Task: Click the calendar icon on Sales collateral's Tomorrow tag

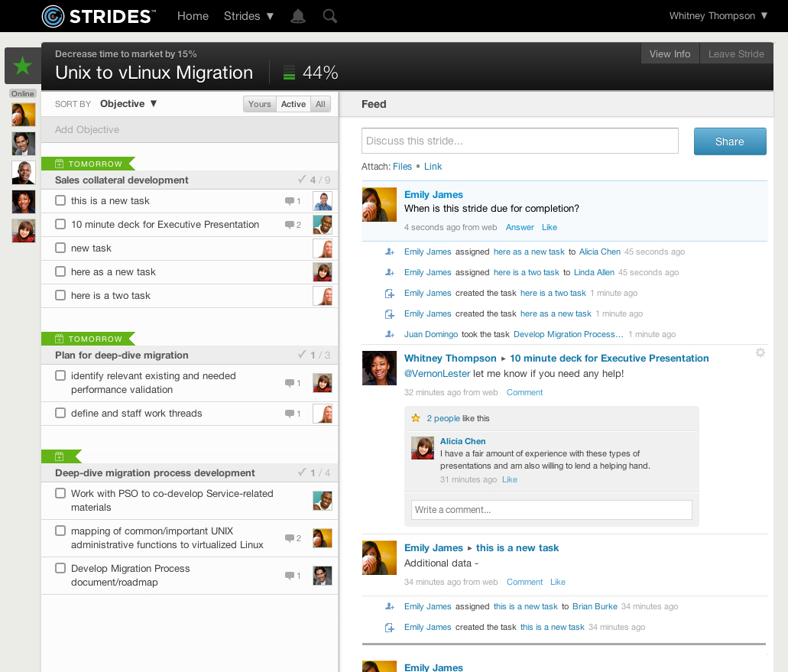Action: [x=60, y=164]
